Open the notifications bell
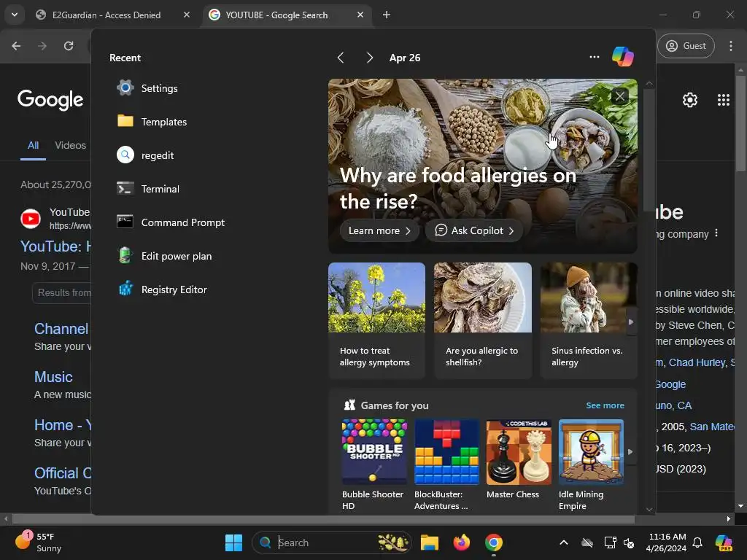 tap(697, 542)
